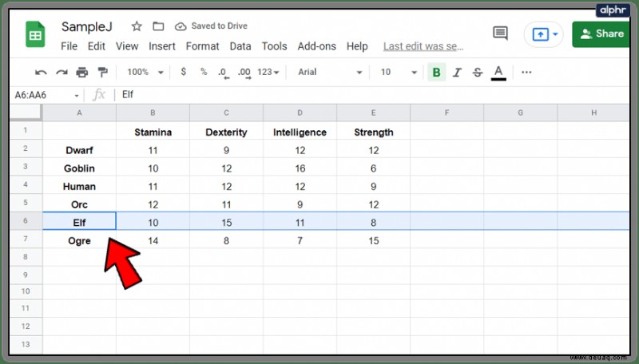The width and height of the screenshot is (639, 364).
Task: Click the Share button
Action: (601, 34)
